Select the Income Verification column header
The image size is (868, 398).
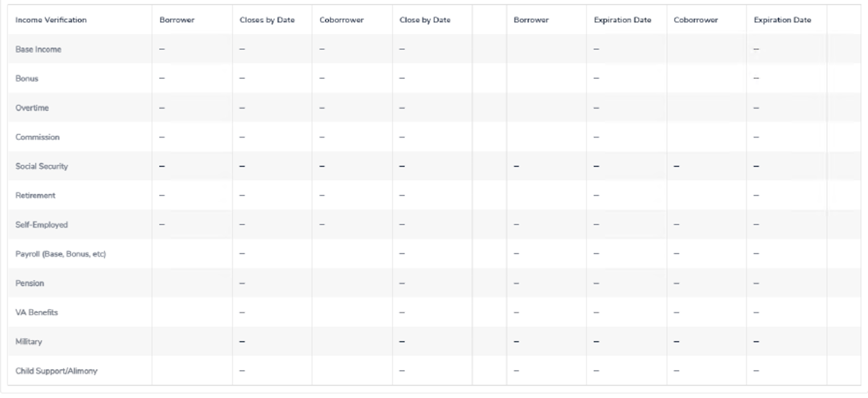[x=51, y=20]
